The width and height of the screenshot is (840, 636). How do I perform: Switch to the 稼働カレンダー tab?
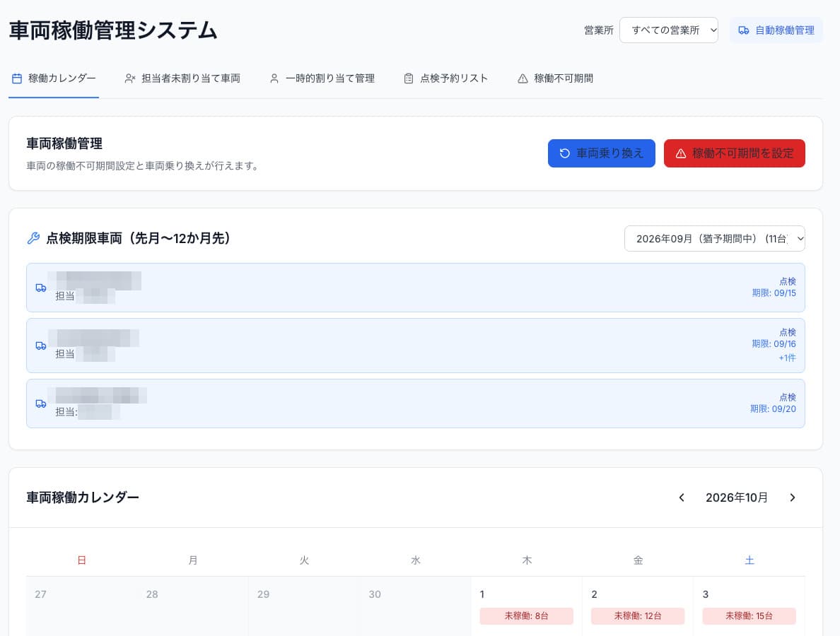(x=54, y=78)
